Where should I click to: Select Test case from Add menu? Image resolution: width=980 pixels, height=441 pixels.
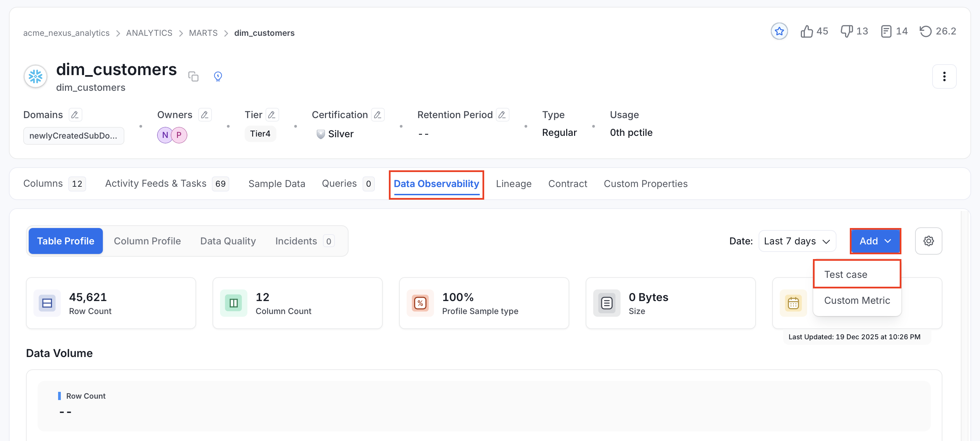coord(857,274)
